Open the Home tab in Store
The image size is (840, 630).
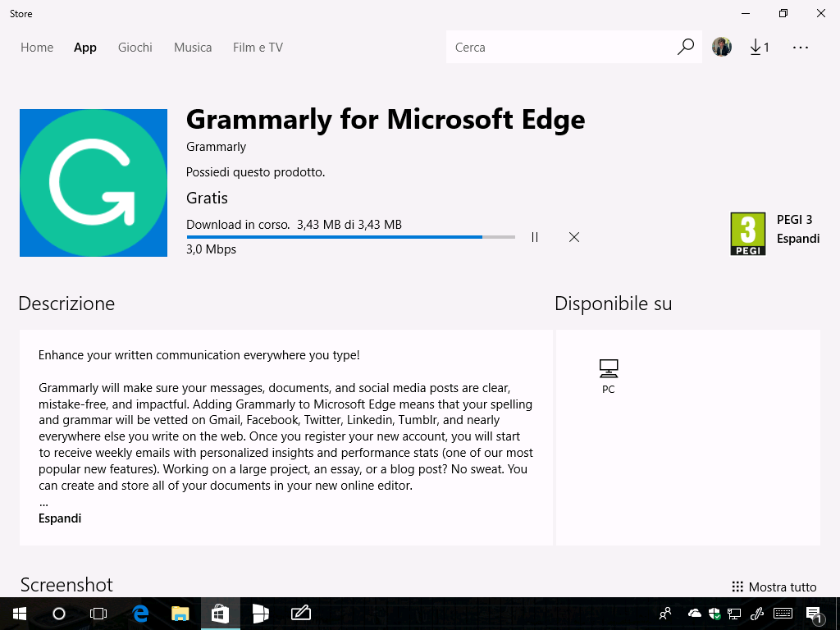point(37,47)
